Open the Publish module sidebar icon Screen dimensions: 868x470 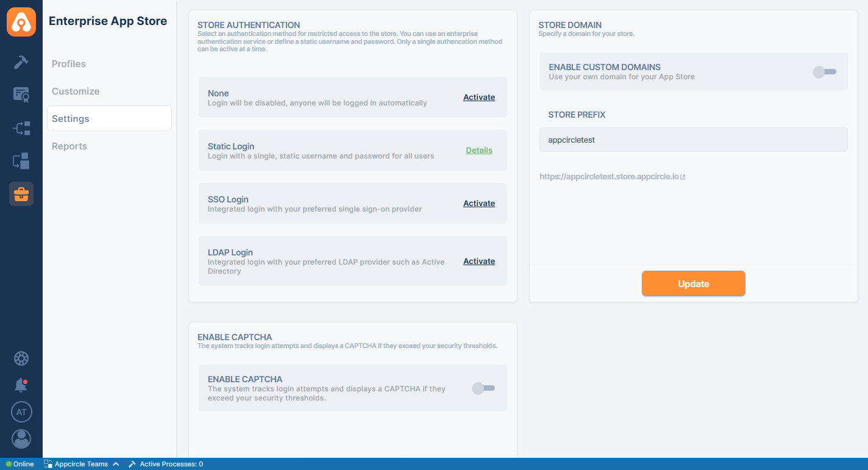21,161
